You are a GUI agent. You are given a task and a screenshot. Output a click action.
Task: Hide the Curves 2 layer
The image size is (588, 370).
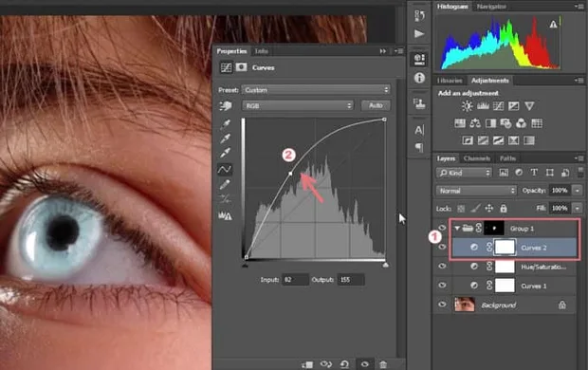click(442, 247)
